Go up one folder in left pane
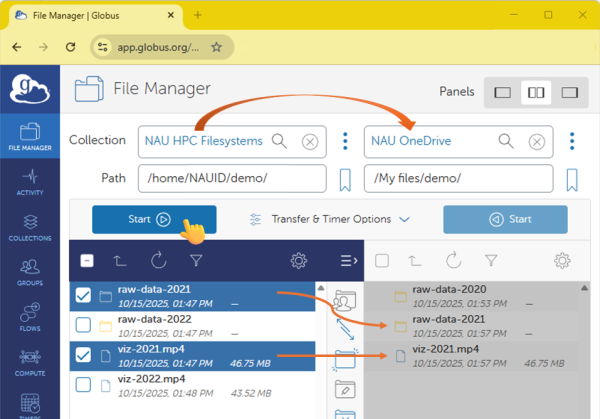The height and width of the screenshot is (419, 600). point(120,261)
